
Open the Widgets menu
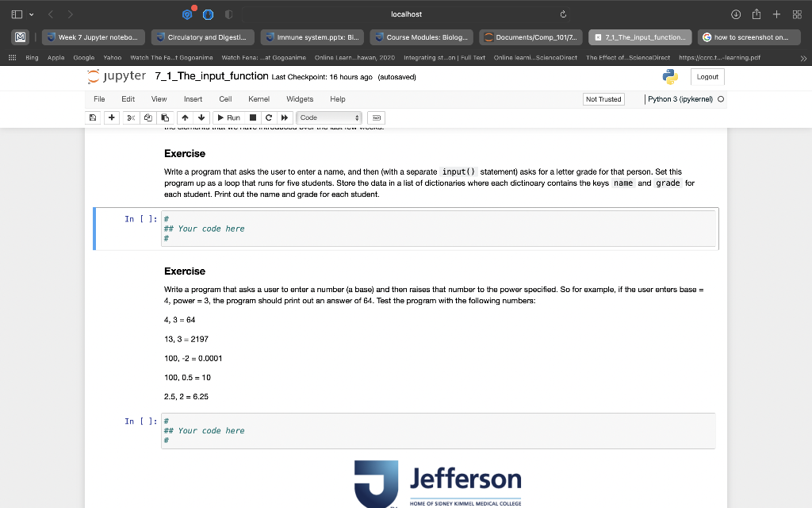click(x=300, y=99)
